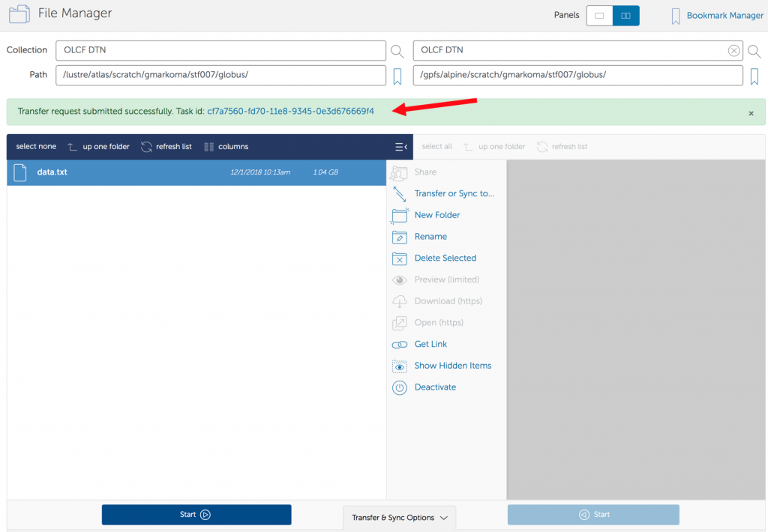Click the Deactivate power icon
This screenshot has height=532, width=768.
point(400,387)
